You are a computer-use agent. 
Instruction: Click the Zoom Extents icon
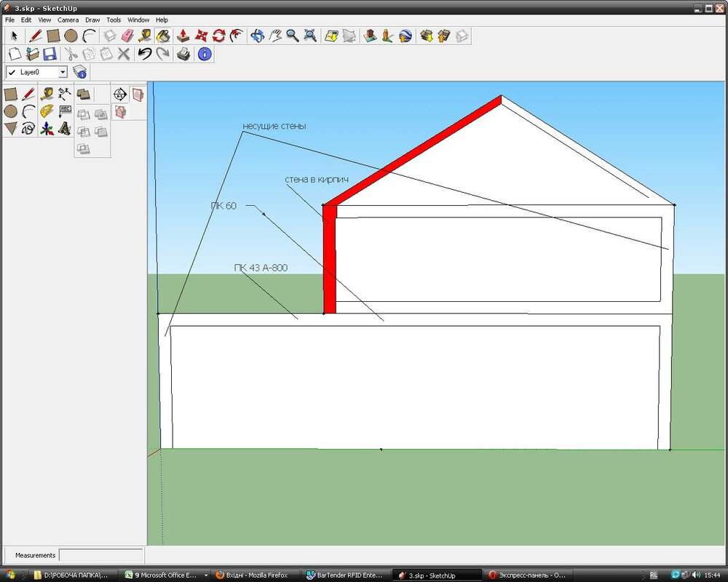point(311,36)
